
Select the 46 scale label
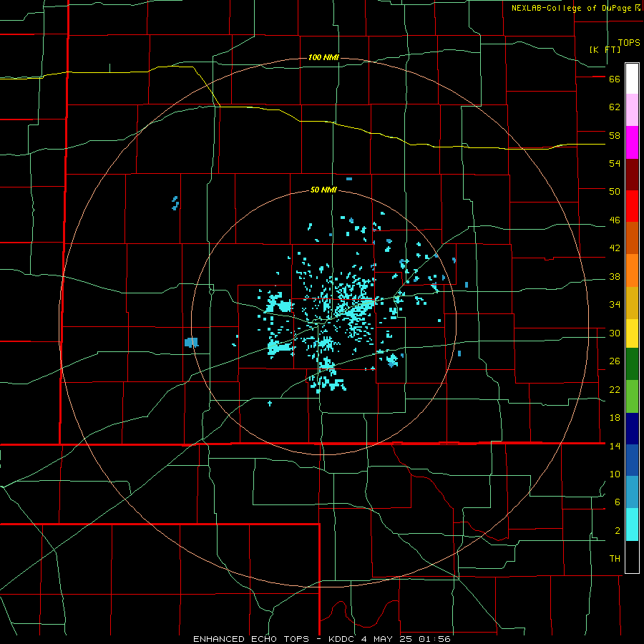(615, 220)
